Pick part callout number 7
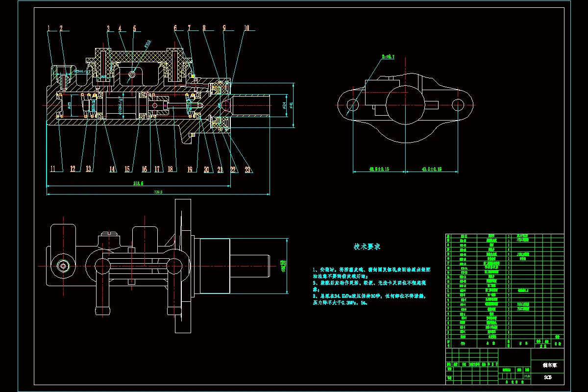 [x=190, y=28]
